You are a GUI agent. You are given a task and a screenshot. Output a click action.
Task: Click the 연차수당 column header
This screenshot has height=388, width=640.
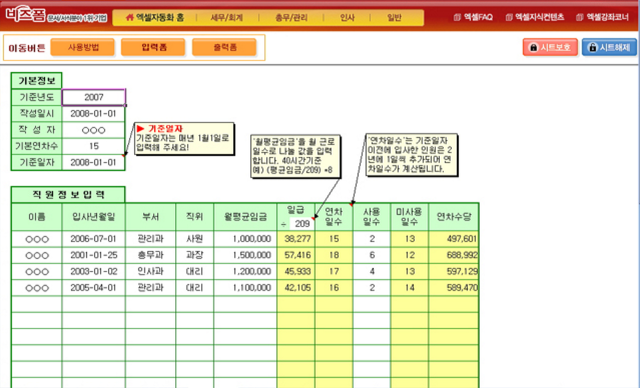point(453,217)
